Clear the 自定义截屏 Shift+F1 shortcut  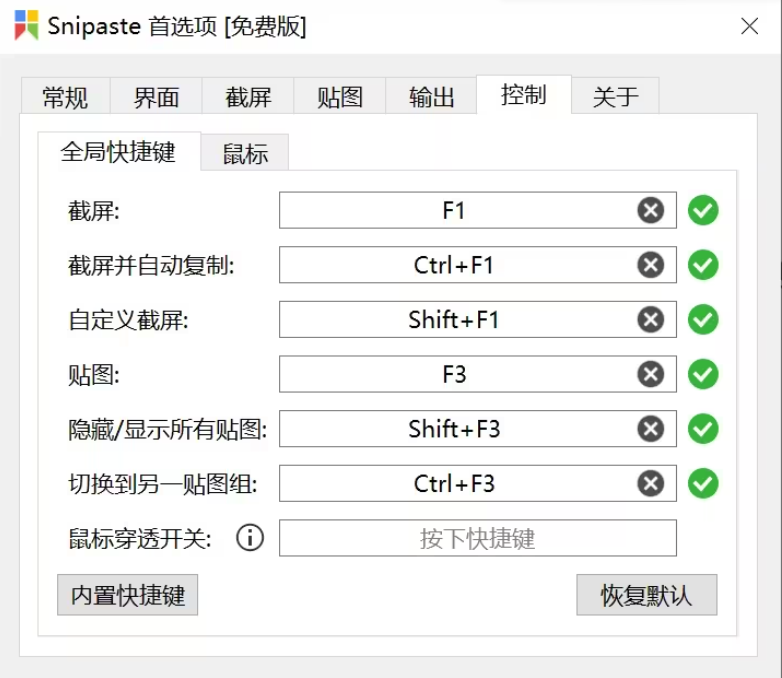pyautogui.click(x=651, y=320)
